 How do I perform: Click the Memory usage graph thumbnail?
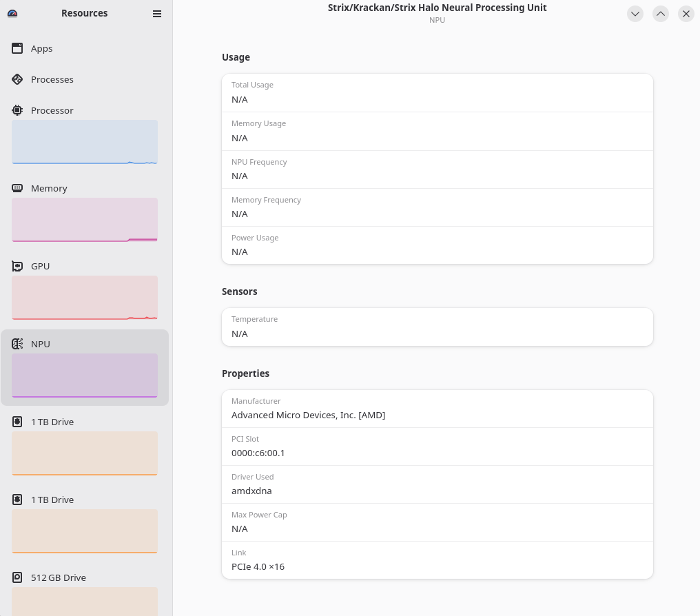click(x=85, y=220)
